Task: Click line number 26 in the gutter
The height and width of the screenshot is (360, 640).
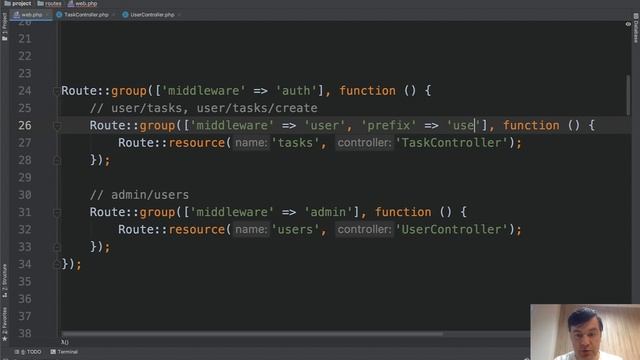Action: tap(24, 125)
